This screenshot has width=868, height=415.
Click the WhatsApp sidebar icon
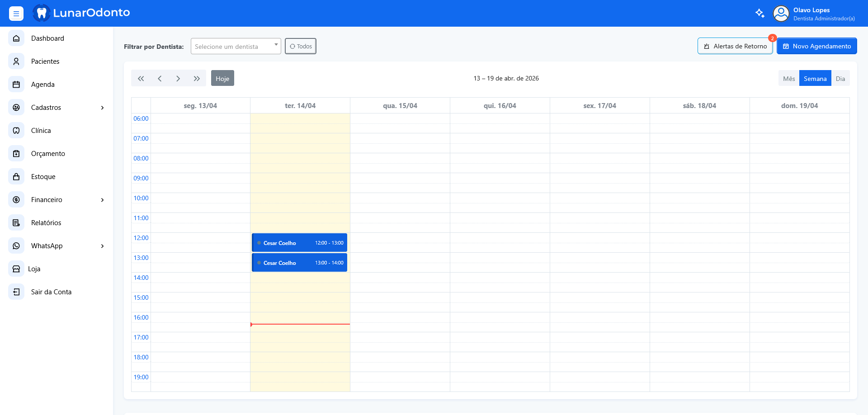(x=16, y=246)
